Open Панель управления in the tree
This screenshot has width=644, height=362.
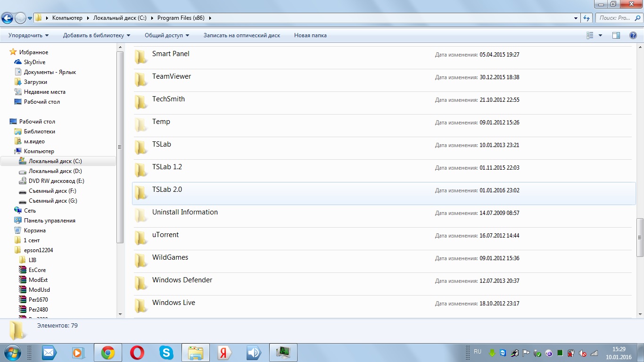coord(50,221)
